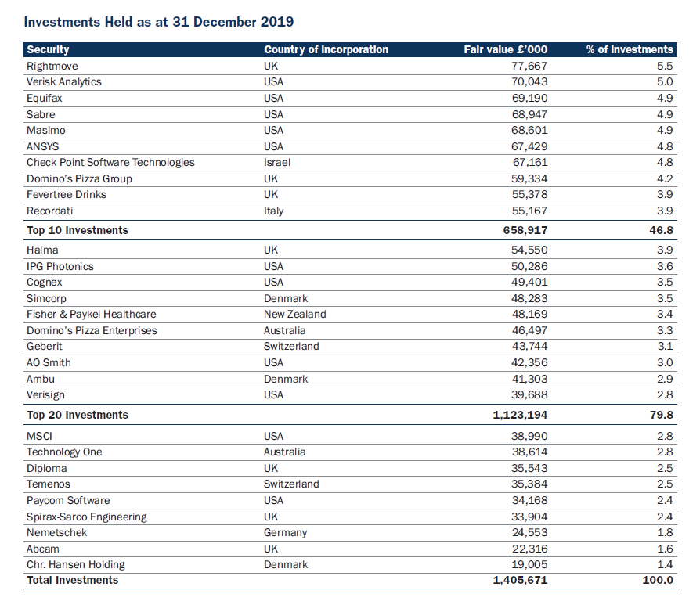This screenshot has height=612, width=700.
Task: Click Sabre's fair value 68,947
Action: pyautogui.click(x=529, y=114)
